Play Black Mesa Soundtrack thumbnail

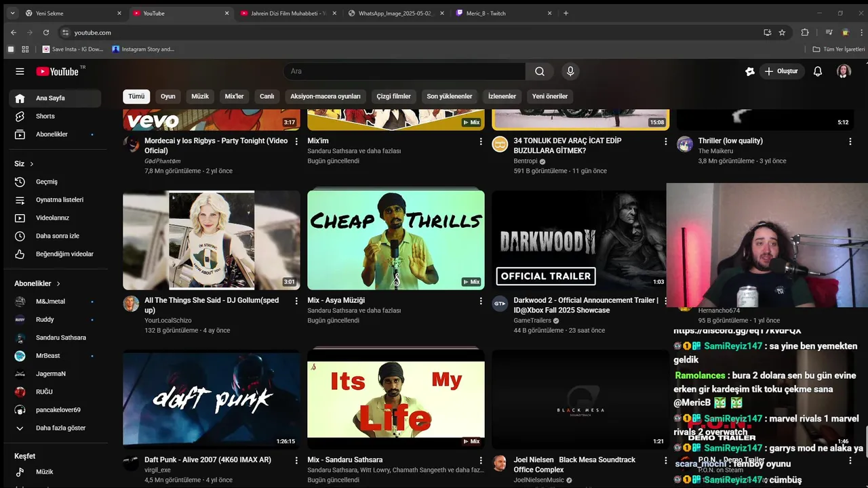pos(580,399)
